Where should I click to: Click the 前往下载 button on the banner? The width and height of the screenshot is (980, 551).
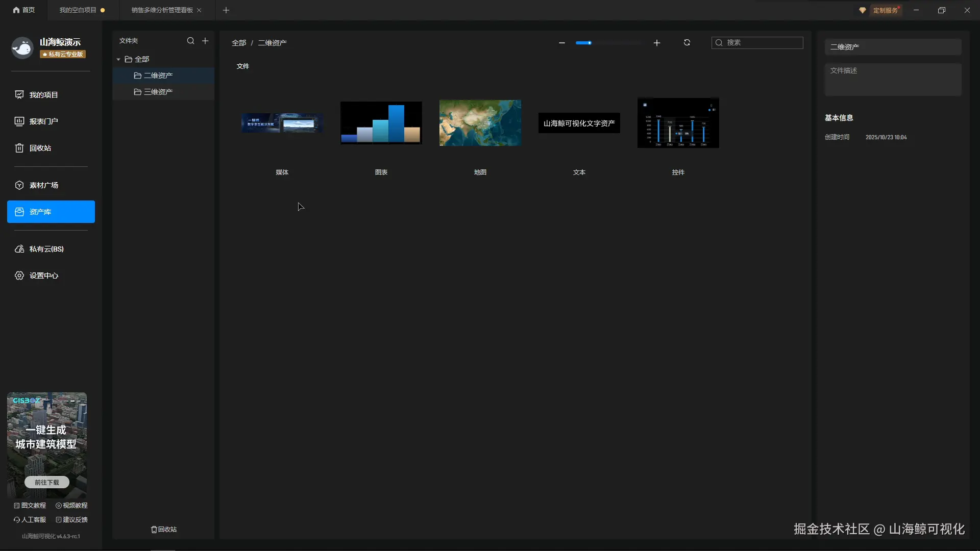coord(47,482)
